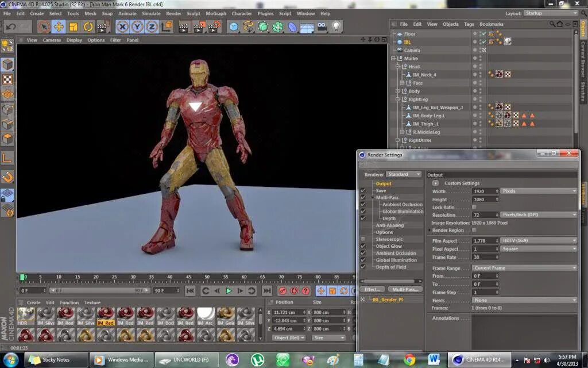
Task: Click the Width input field showing 1920
Action: (x=485, y=191)
